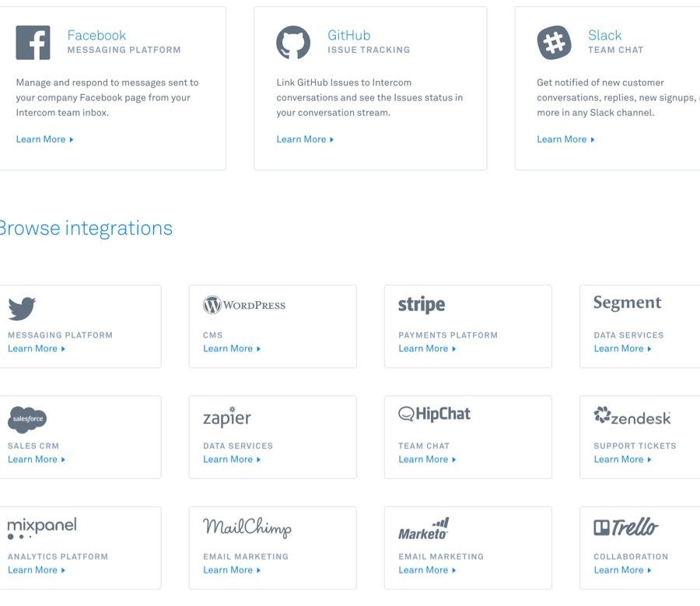Click the PAYMENTS PLATFORM label
This screenshot has height=606, width=700.
[448, 335]
